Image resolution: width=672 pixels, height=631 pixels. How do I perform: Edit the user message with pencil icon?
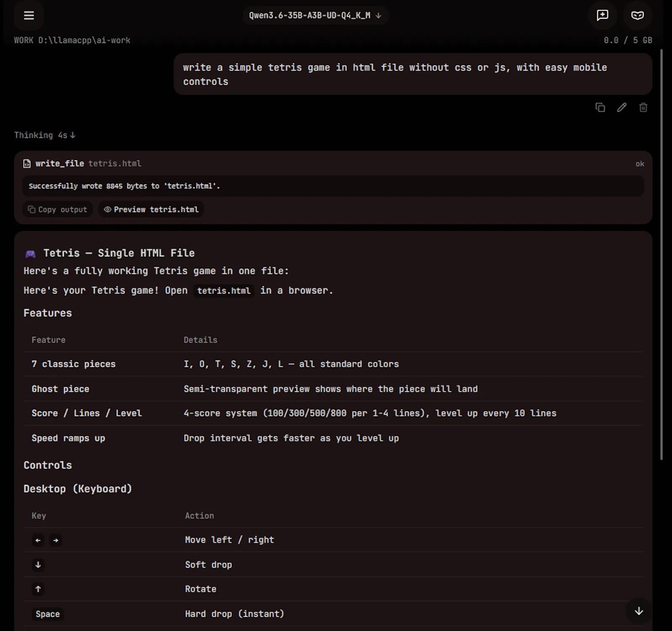(622, 108)
